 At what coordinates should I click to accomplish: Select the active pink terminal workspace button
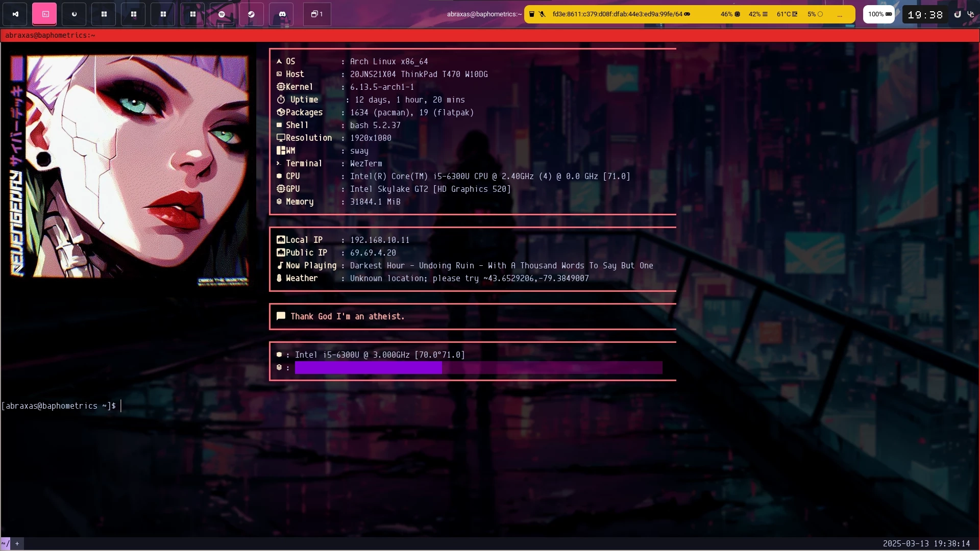click(x=45, y=14)
